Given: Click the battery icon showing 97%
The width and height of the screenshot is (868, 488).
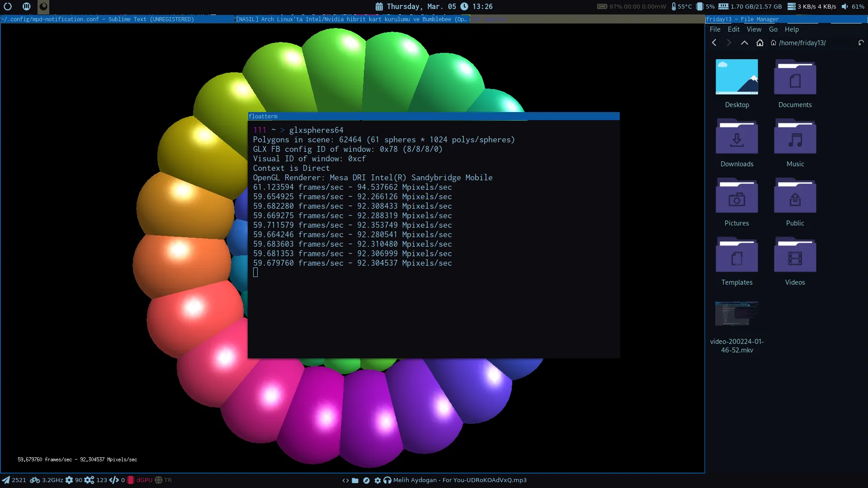Looking at the screenshot, I should (x=602, y=6).
